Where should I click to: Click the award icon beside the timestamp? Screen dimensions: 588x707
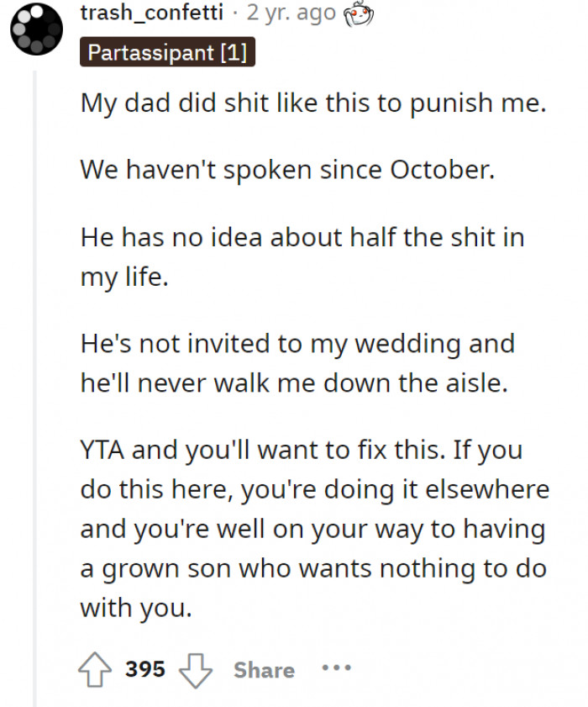[355, 15]
